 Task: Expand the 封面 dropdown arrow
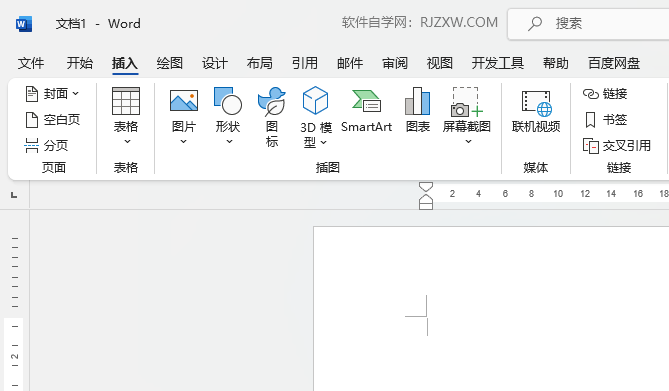(x=76, y=93)
